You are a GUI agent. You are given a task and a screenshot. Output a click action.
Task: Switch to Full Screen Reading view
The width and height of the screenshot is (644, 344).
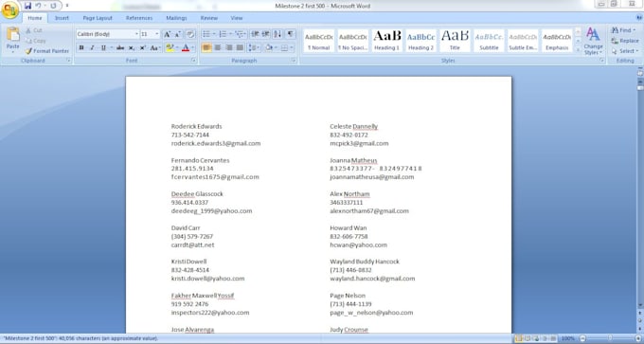coord(527,338)
